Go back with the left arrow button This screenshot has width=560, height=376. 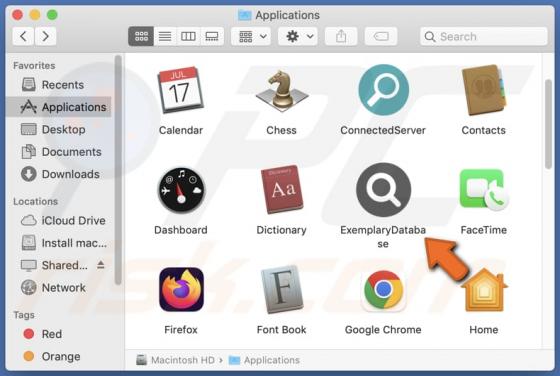pyautogui.click(x=23, y=36)
